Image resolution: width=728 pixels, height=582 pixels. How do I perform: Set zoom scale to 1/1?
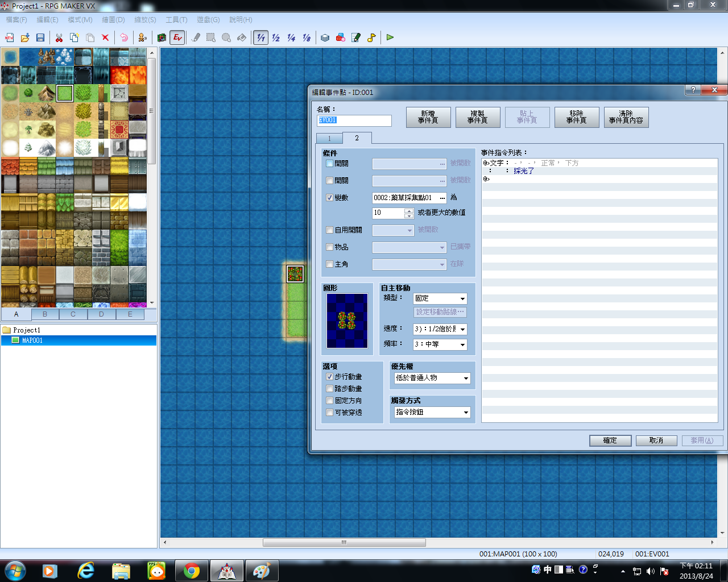click(260, 38)
